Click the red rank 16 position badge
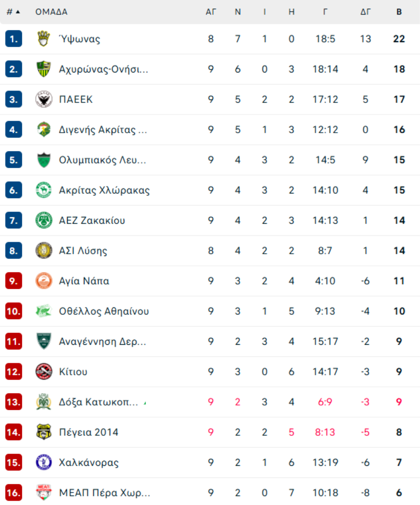 pyautogui.click(x=14, y=493)
